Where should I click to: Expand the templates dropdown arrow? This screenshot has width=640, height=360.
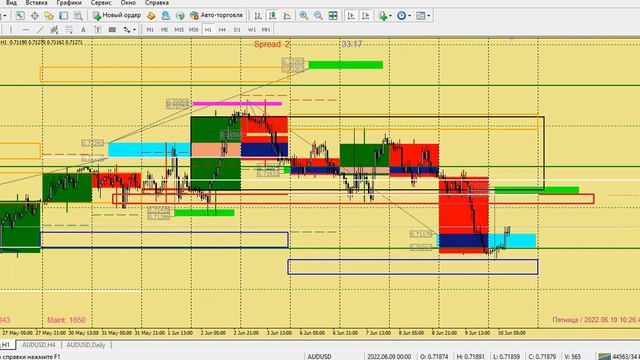pyautogui.click(x=429, y=16)
